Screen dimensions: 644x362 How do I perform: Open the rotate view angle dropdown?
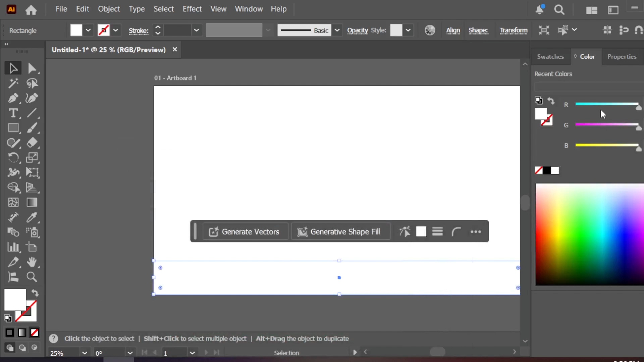point(130,353)
